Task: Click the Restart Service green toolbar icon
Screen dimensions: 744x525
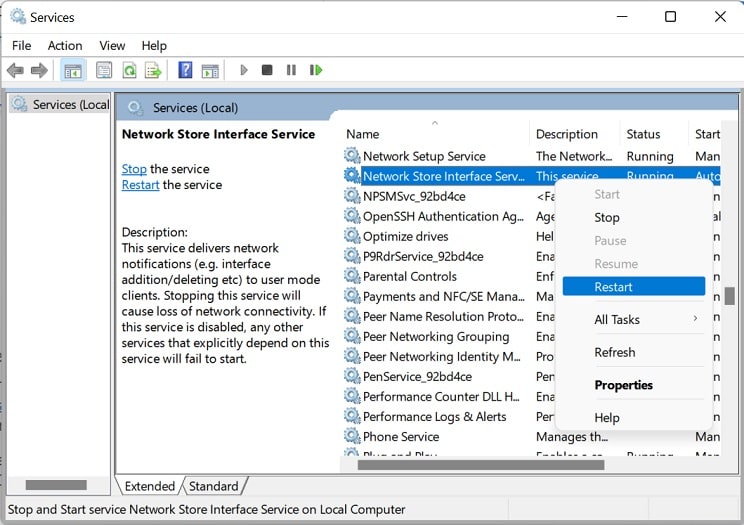Action: (x=316, y=70)
